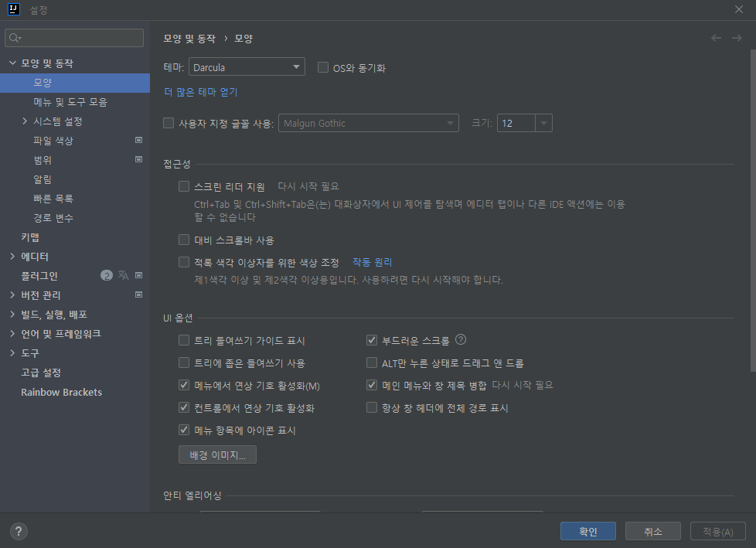Open the Malgun Gothic font dropdown
Screen dimensions: 756x548
coord(369,123)
